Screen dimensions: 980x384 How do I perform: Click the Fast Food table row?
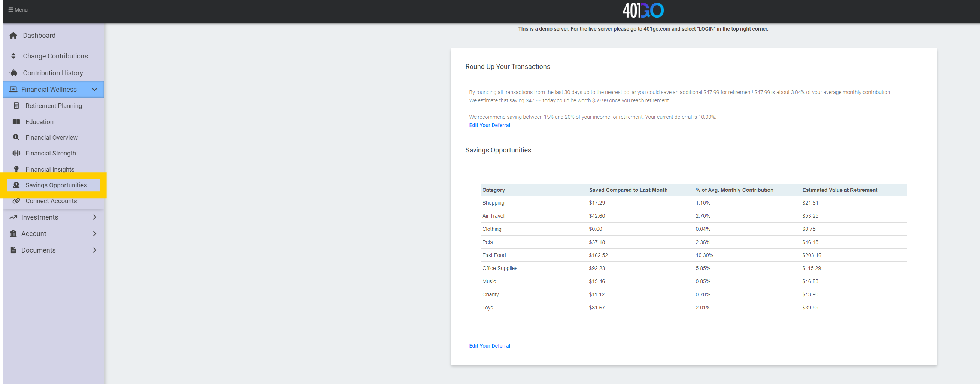click(493, 256)
